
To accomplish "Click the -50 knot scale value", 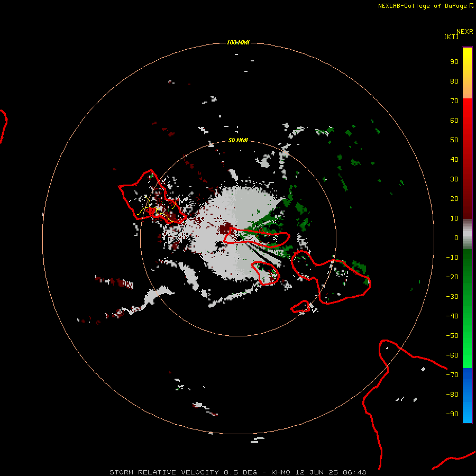I will click(452, 336).
